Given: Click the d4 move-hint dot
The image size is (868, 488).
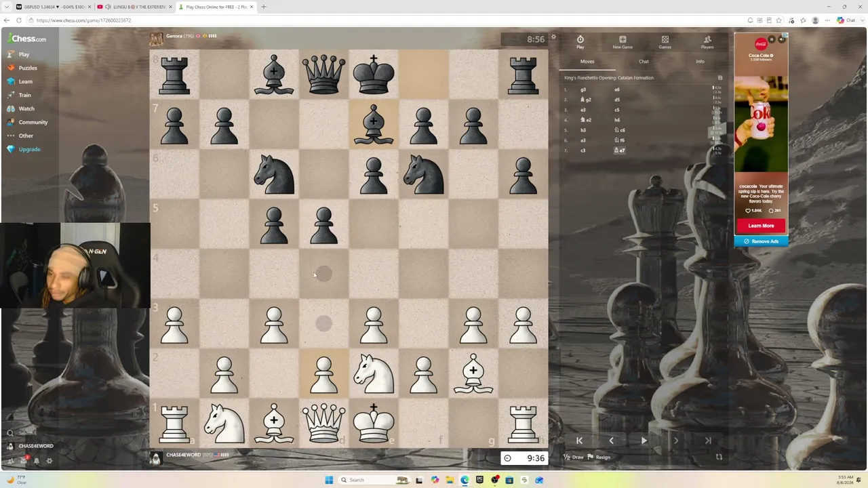Looking at the screenshot, I should coord(323,274).
